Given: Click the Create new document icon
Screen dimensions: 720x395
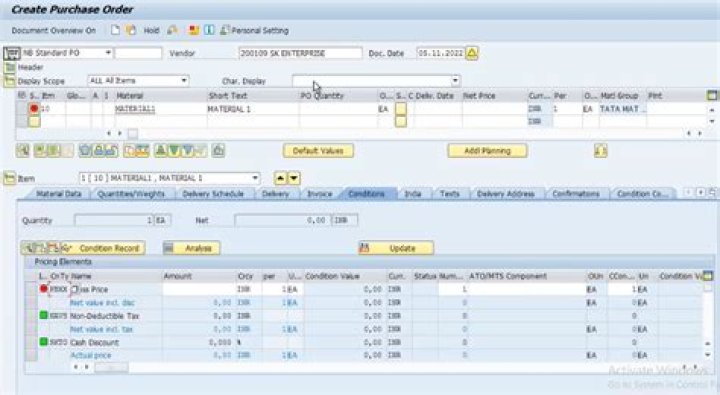Looking at the screenshot, I should coord(115,30).
